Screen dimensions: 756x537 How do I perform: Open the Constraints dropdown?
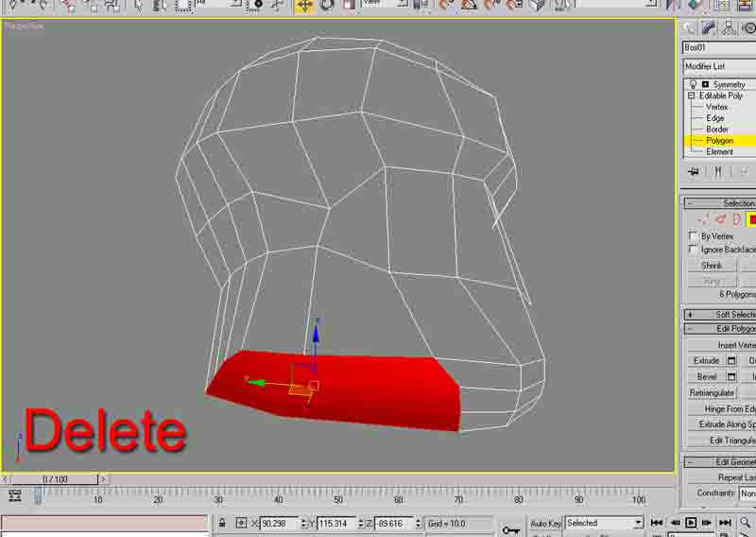click(x=747, y=494)
